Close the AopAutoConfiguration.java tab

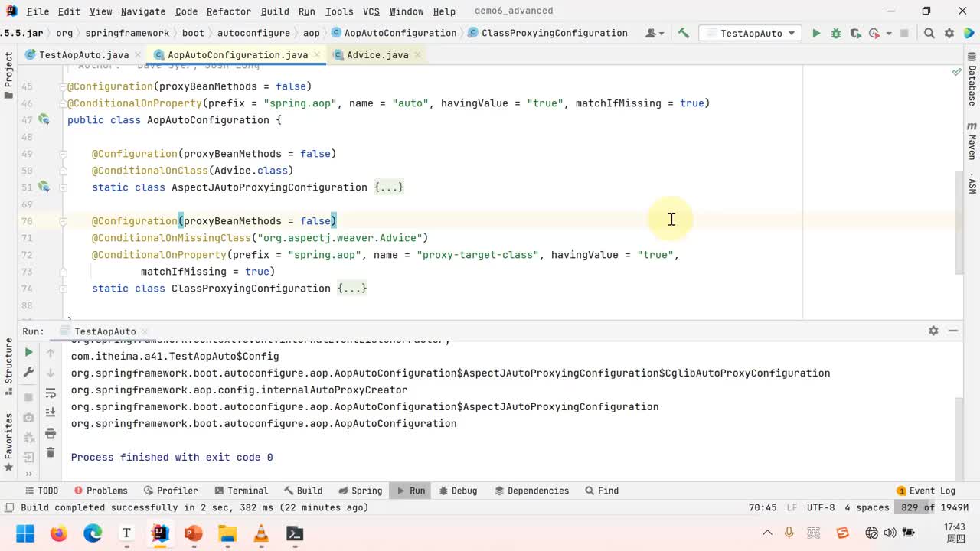(x=318, y=55)
